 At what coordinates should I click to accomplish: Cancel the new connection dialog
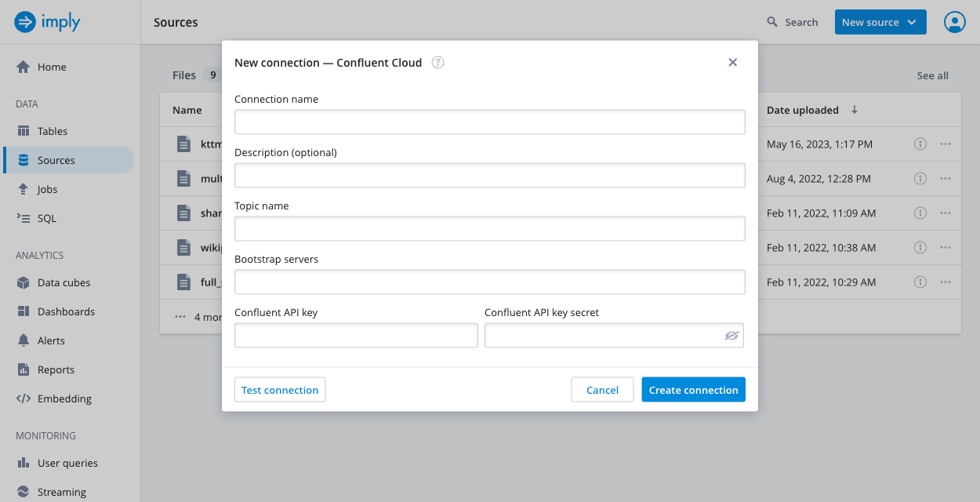(x=602, y=390)
